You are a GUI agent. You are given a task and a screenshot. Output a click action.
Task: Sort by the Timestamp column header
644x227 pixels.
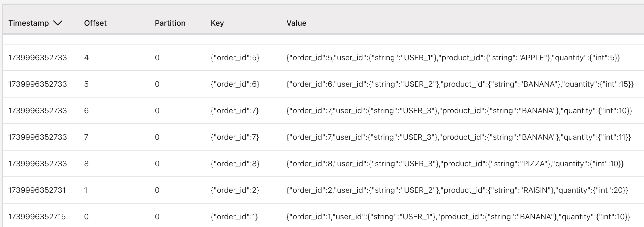(x=28, y=23)
